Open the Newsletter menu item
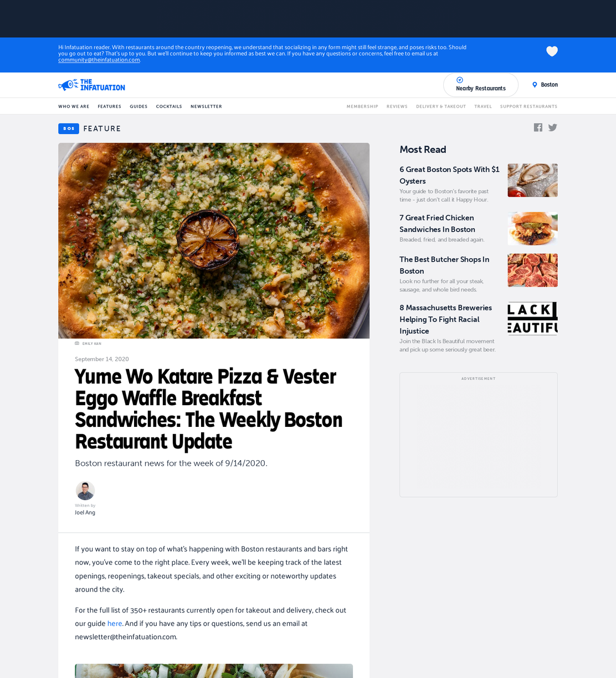 click(206, 106)
